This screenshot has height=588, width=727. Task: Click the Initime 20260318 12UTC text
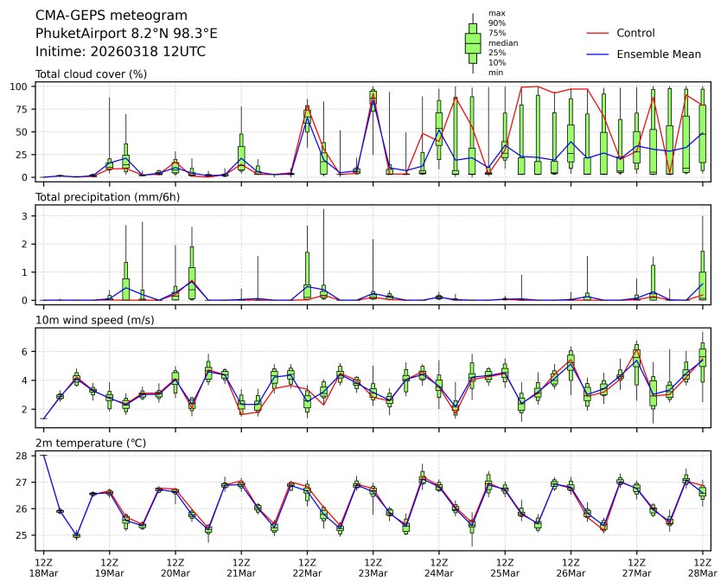[120, 52]
